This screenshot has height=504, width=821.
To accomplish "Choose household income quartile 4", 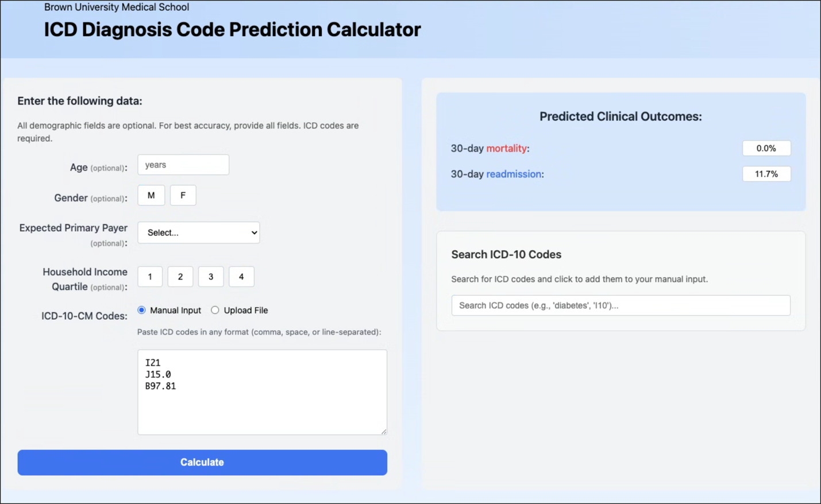I will click(x=241, y=276).
